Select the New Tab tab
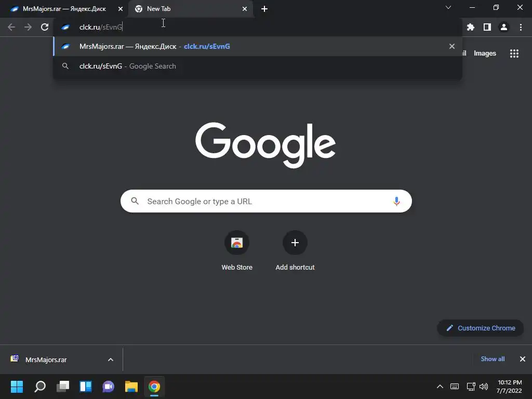Viewport: 532px width, 399px height. 190,9
